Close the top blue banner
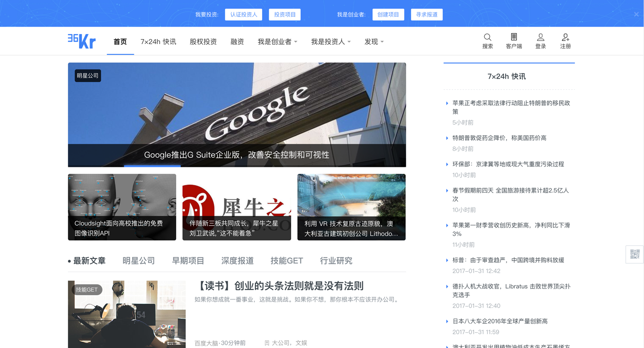 pyautogui.click(x=636, y=14)
